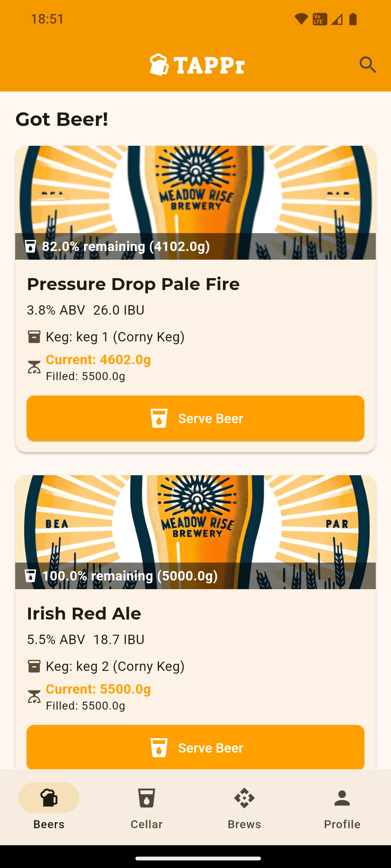This screenshot has width=391, height=868.
Task: Serve beer from Pressure Drop Pale Fire
Action: 195,418
